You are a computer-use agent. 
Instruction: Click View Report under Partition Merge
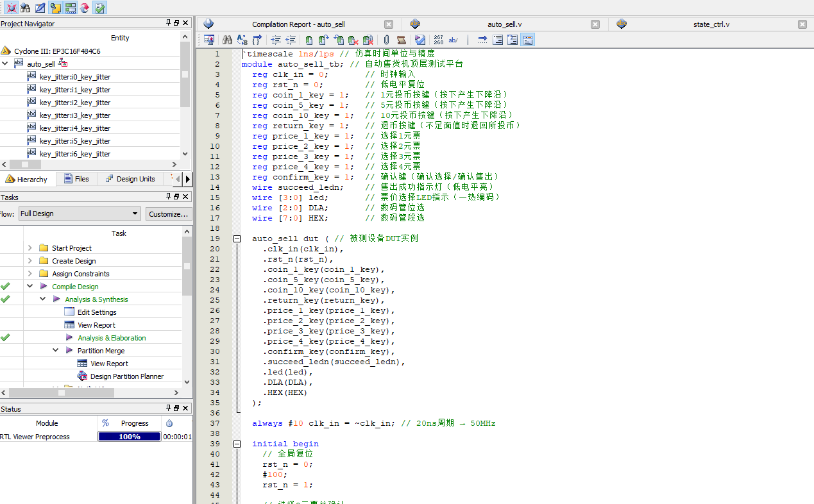click(x=109, y=364)
